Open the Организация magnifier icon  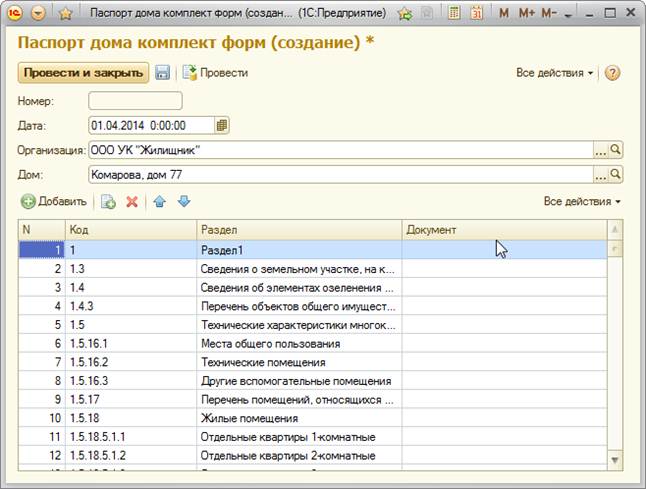point(615,150)
